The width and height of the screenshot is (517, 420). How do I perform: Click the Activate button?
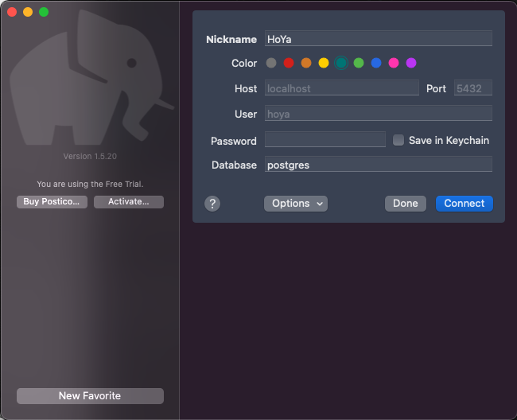(x=129, y=202)
